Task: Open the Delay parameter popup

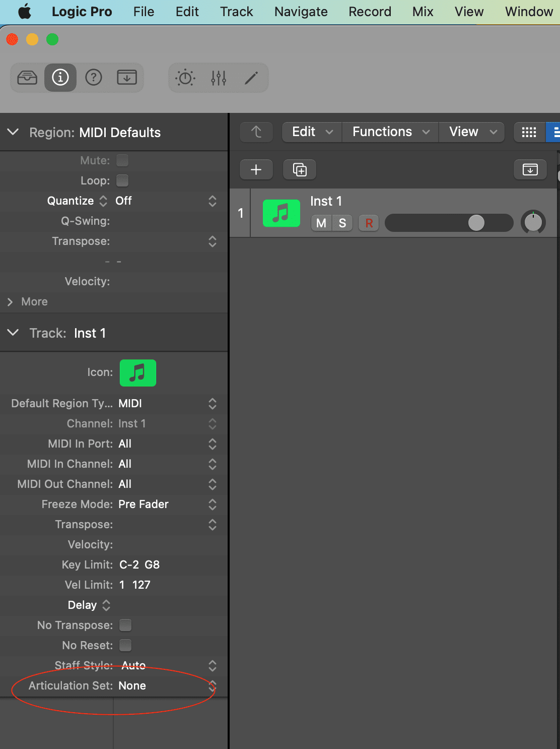Action: (x=89, y=605)
